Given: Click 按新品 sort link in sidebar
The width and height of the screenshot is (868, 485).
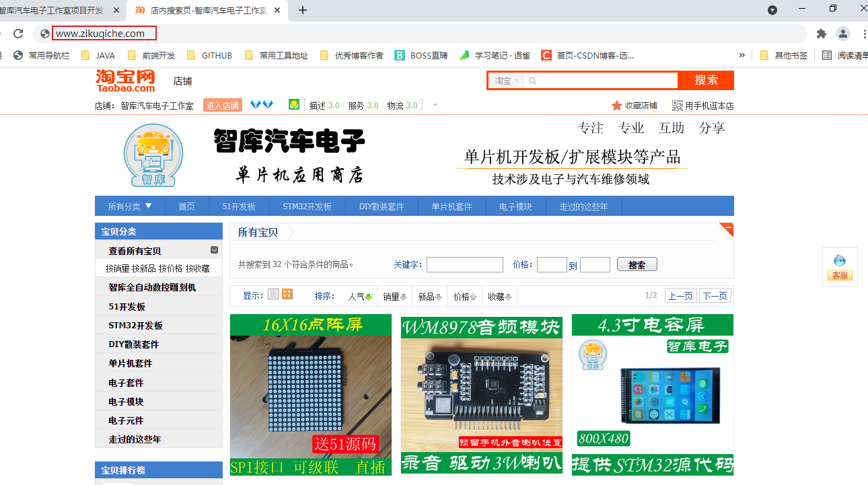Looking at the screenshot, I should (144, 268).
